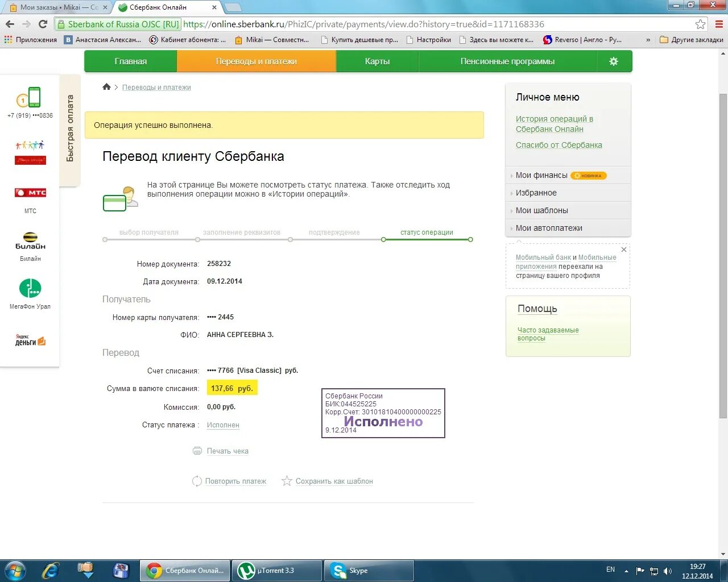Click Повторить платеж link
The width and height of the screenshot is (728, 582).
coord(235,481)
